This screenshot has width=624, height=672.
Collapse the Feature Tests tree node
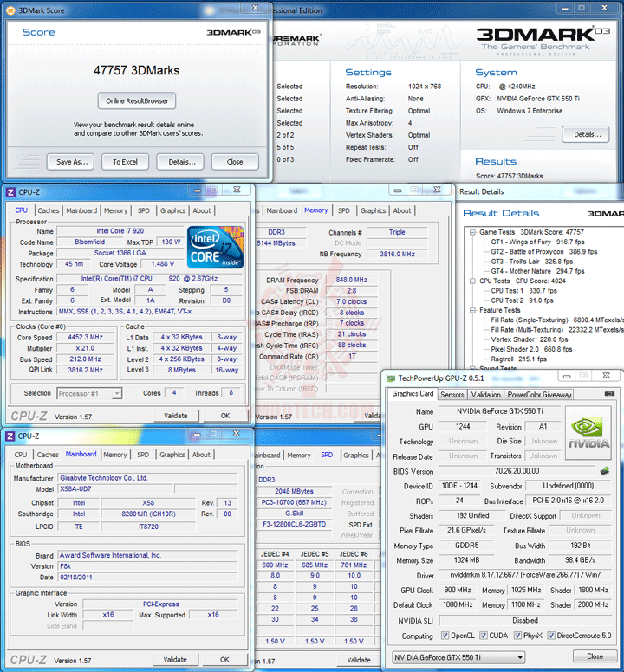[x=472, y=310]
